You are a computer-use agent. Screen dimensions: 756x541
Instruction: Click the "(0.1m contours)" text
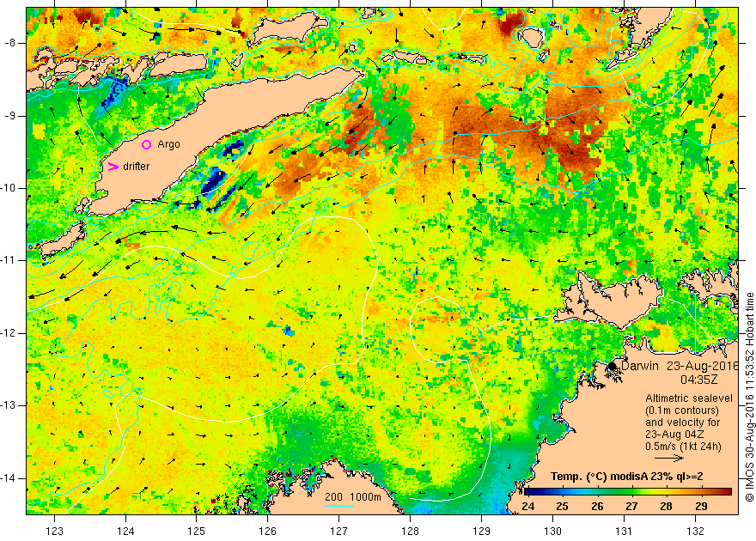pos(682,410)
